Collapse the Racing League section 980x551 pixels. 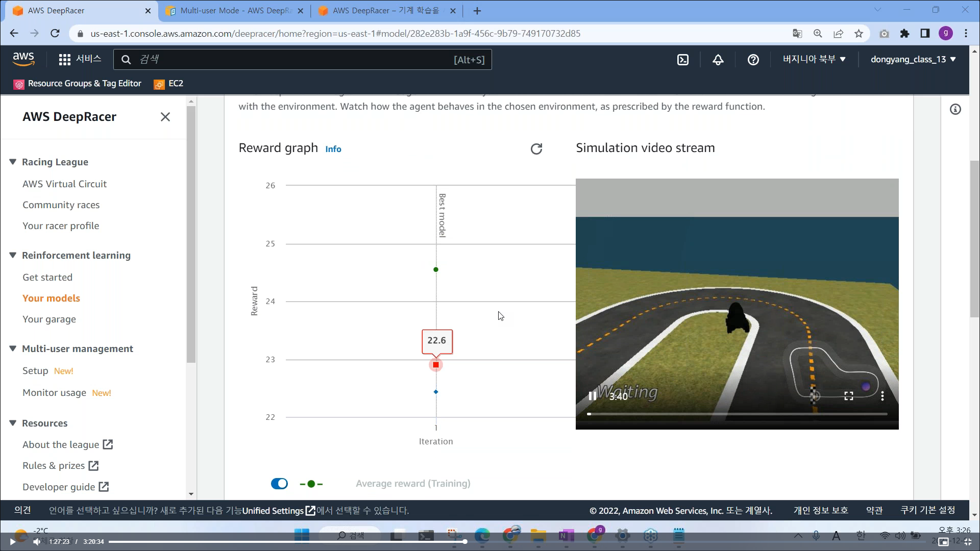[x=13, y=162]
